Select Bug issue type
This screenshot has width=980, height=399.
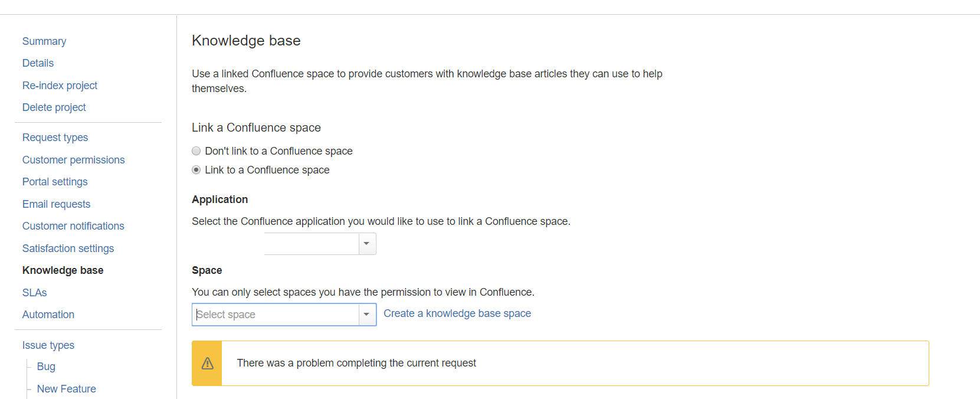[46, 367]
